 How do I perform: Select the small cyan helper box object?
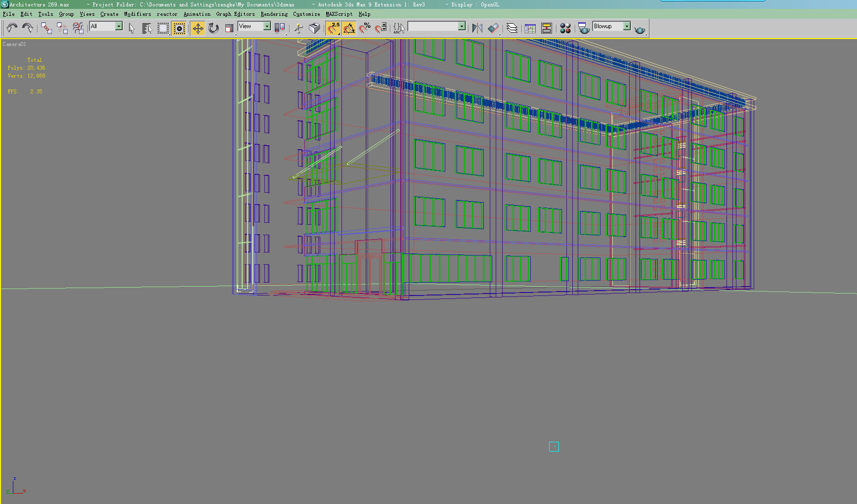pos(554,447)
